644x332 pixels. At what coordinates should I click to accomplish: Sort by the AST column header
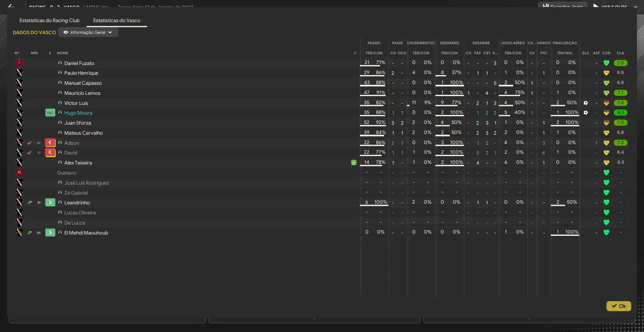[596, 53]
